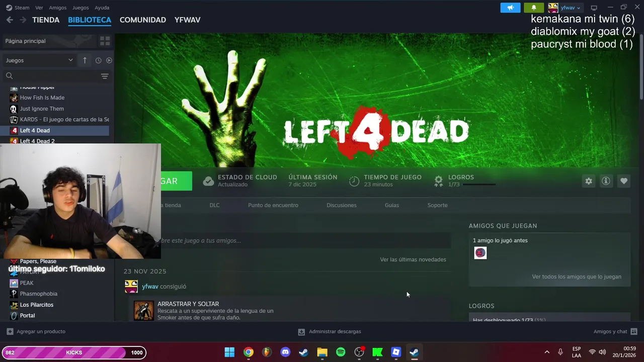Open the friend's avatar who played before

480,253
